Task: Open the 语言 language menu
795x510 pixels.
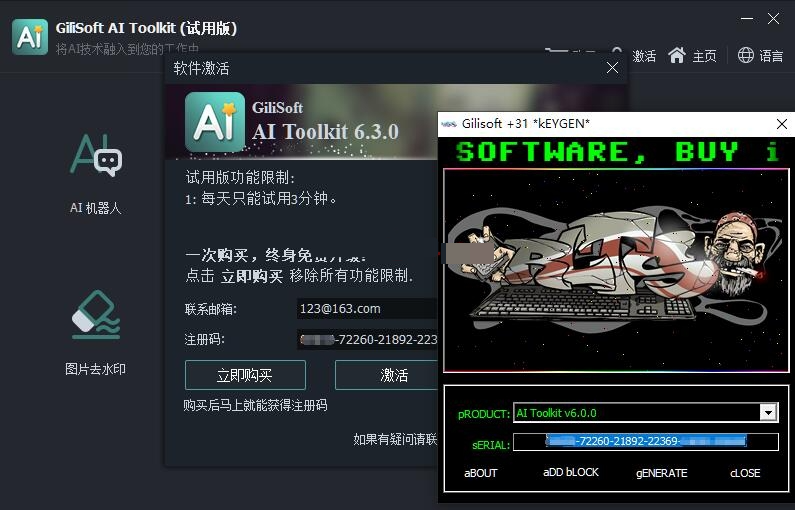Action: click(x=771, y=56)
